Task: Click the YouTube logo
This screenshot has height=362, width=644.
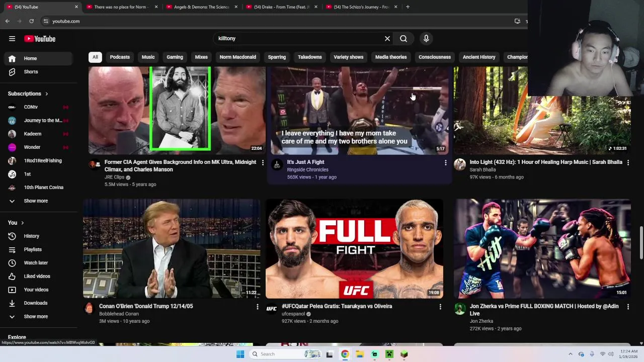Action: pos(40,39)
